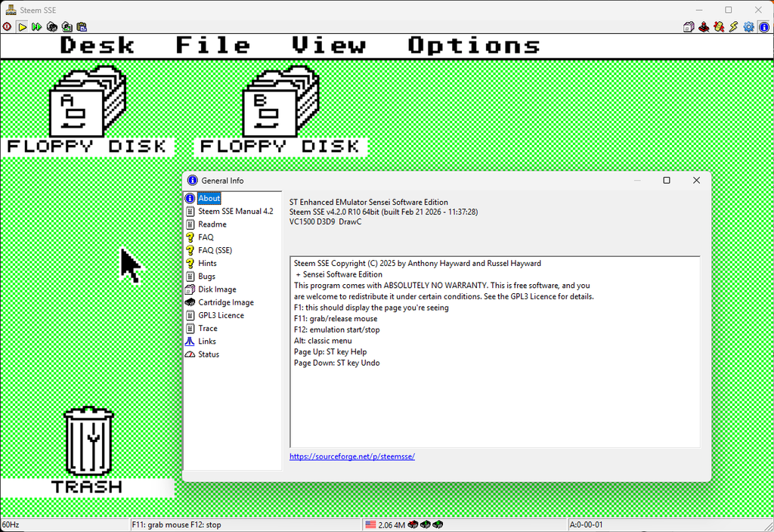This screenshot has width=774, height=532.
Task: Select Steem SSE Manual 4.2 in list
Action: pyautogui.click(x=235, y=212)
